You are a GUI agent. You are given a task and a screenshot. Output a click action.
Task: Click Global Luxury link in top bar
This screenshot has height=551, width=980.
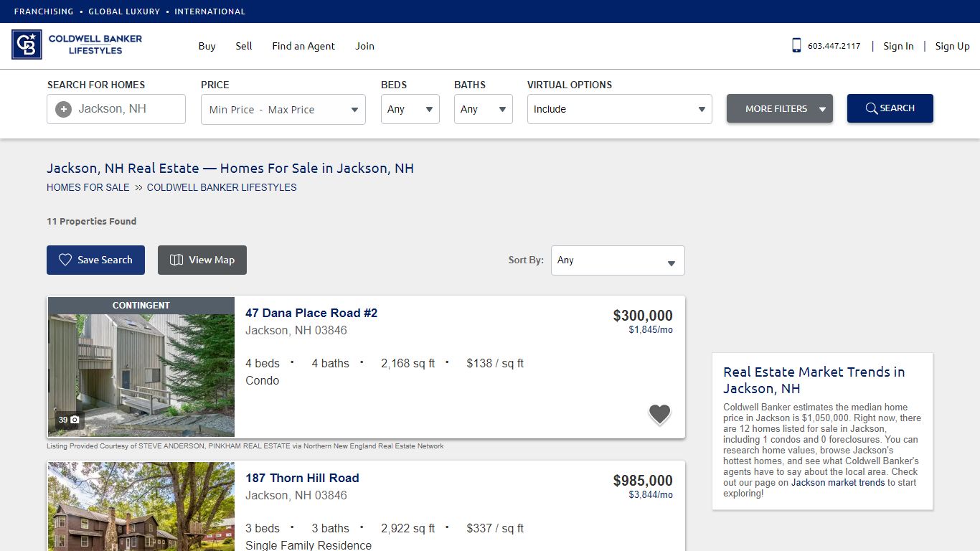124,11
